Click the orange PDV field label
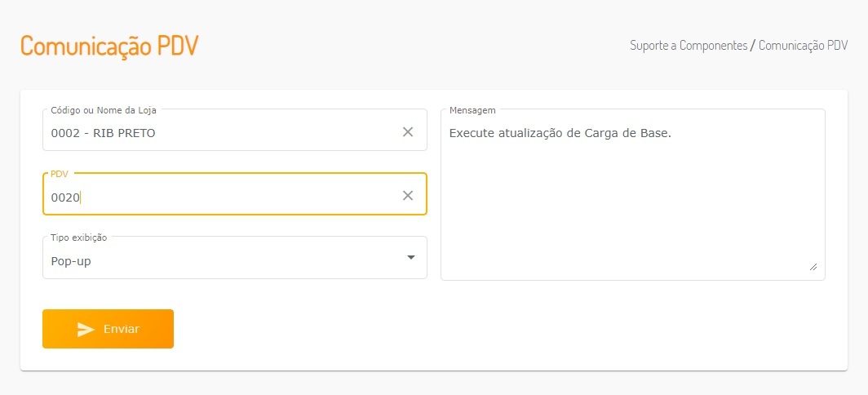The image size is (868, 395). [59, 174]
